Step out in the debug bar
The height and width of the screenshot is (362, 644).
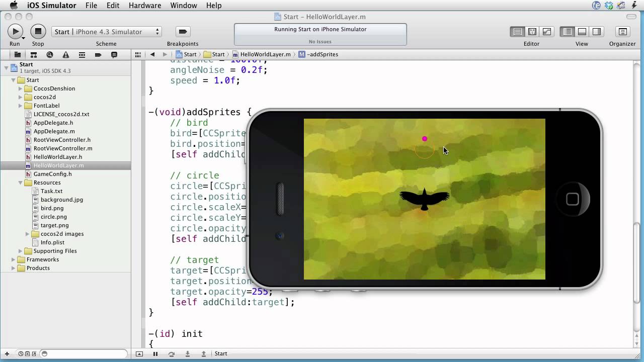[x=204, y=354]
